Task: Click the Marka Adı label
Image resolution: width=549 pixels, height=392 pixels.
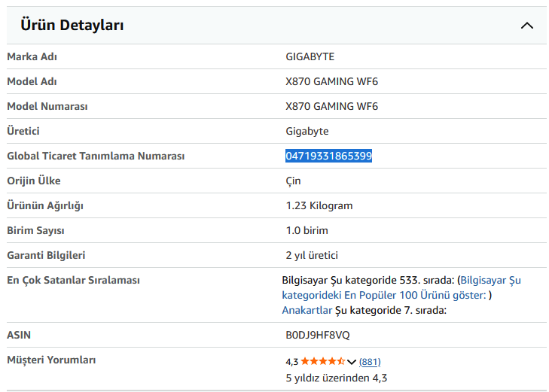Action: pyautogui.click(x=32, y=56)
